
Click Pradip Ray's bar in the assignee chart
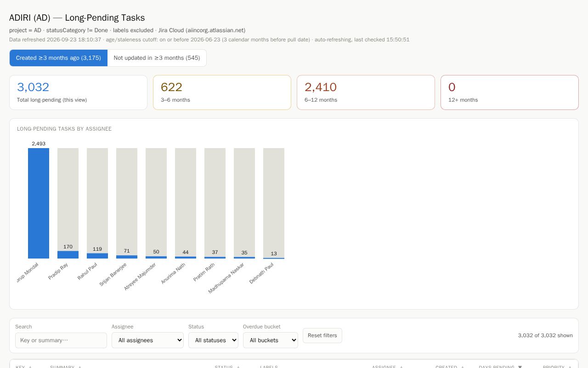click(68, 254)
